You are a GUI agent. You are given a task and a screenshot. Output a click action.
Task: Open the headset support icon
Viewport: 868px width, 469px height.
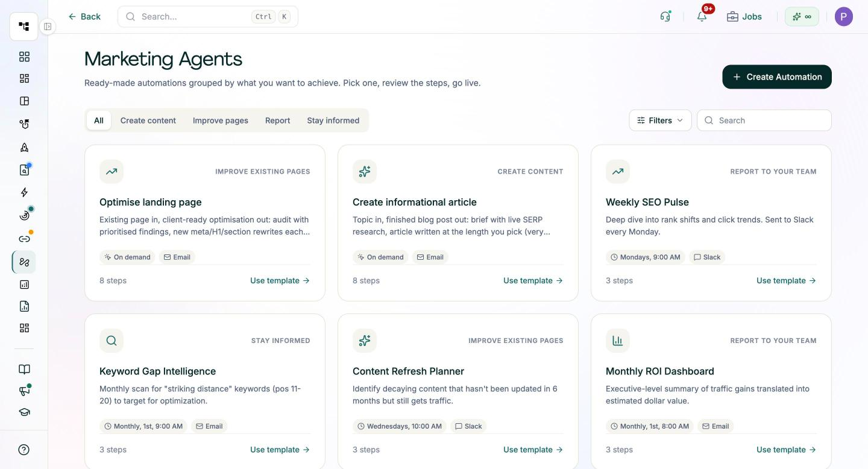pyautogui.click(x=665, y=16)
